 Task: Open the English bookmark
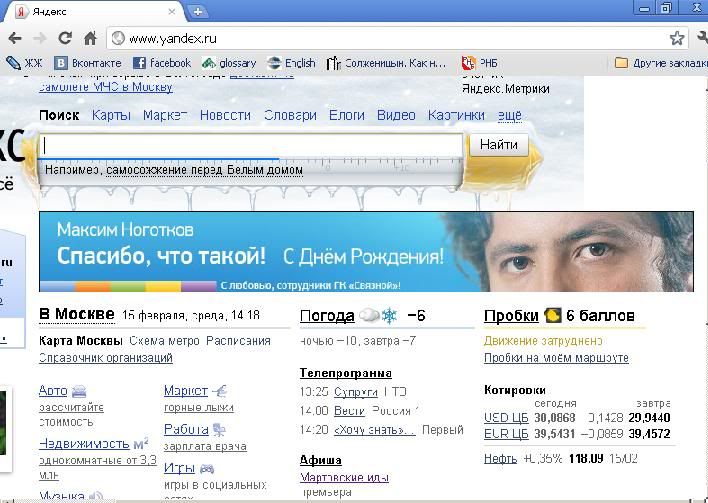(291, 63)
